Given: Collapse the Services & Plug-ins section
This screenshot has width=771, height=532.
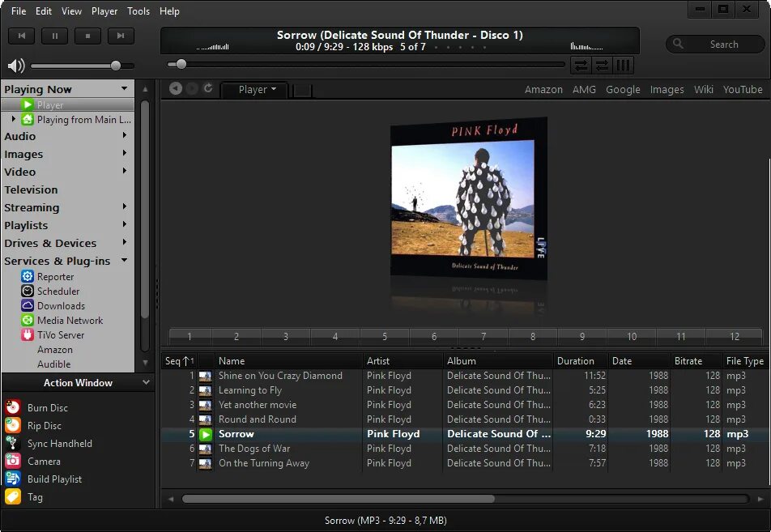Looking at the screenshot, I should 125,260.
